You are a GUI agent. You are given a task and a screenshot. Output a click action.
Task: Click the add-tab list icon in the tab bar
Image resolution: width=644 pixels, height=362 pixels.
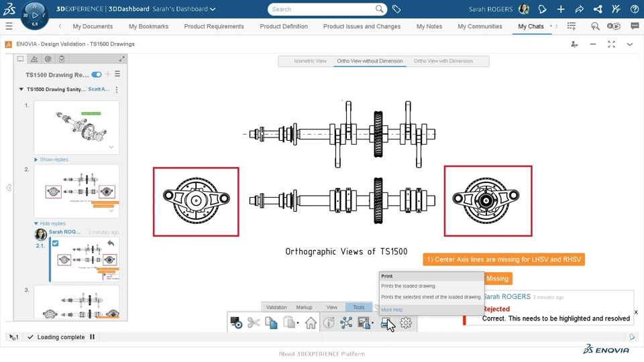coord(572,26)
